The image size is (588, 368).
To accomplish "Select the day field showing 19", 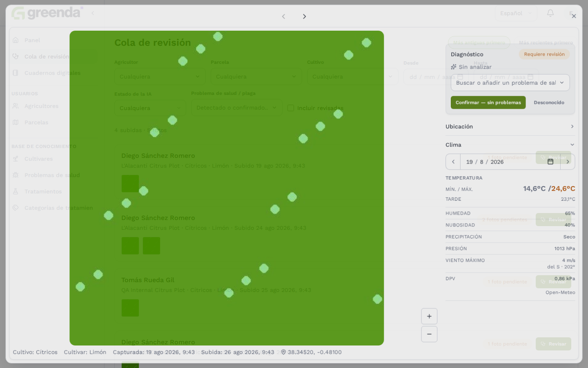I will click(470, 162).
